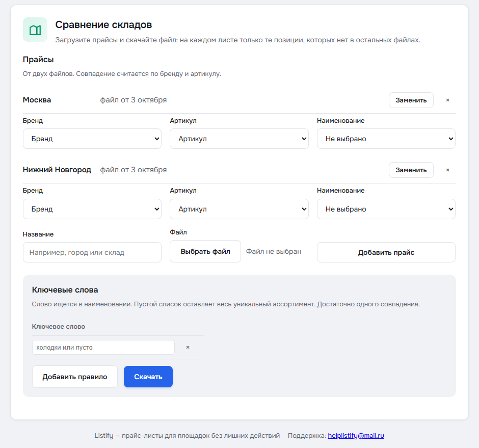Click the Файл не выбран status text
The width and height of the screenshot is (479, 448).
274,251
